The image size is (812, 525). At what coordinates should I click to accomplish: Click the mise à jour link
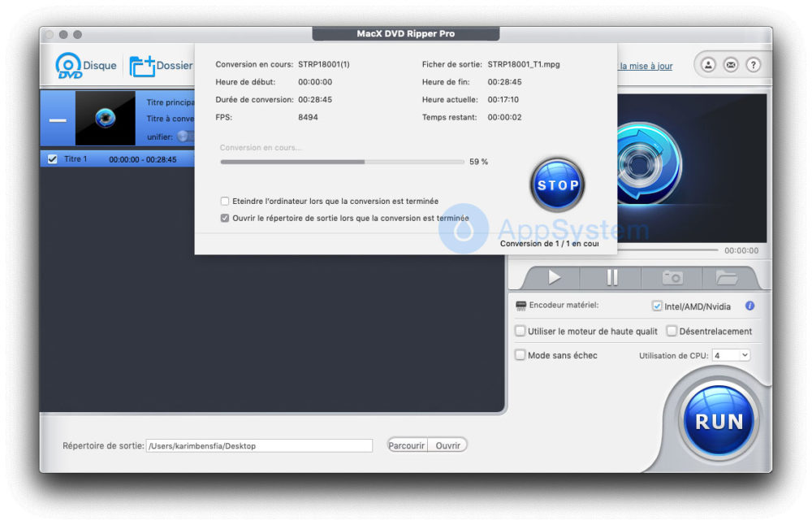pyautogui.click(x=646, y=67)
